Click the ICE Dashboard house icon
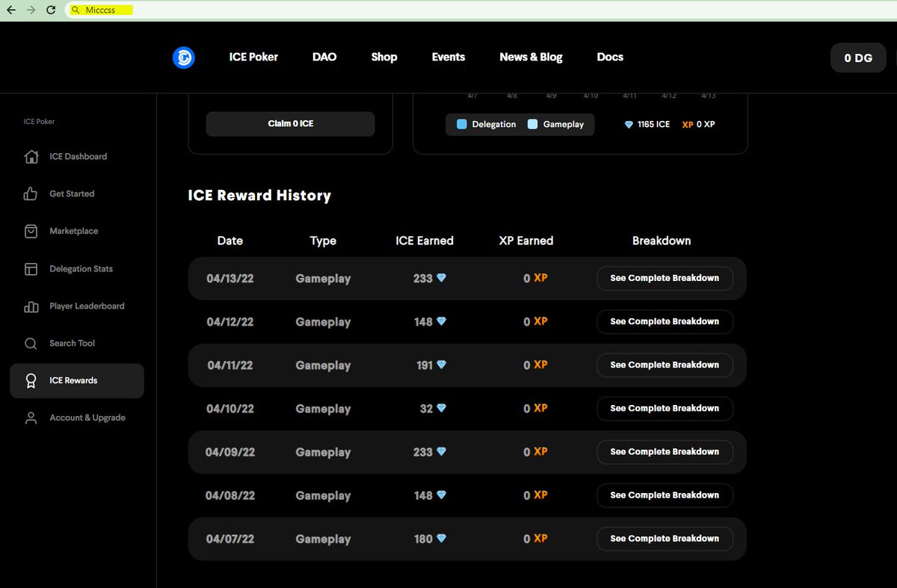The image size is (897, 588). (x=31, y=156)
